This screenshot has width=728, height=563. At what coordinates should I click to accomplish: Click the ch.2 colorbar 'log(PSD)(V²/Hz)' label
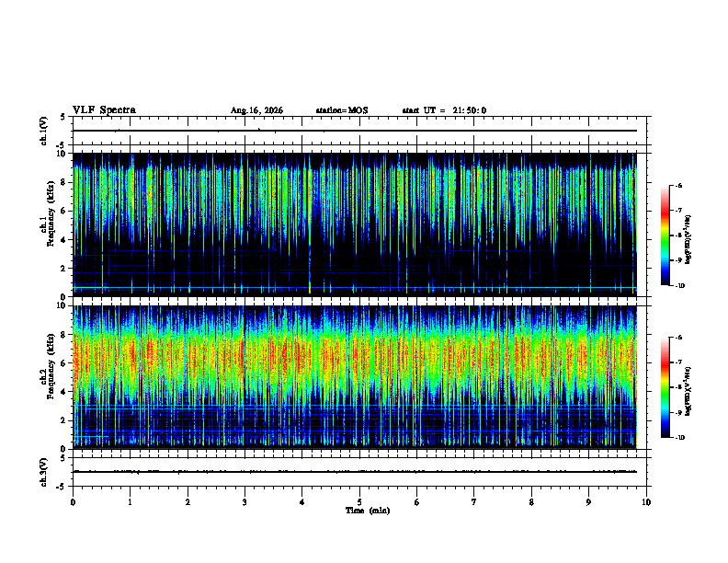(x=688, y=392)
